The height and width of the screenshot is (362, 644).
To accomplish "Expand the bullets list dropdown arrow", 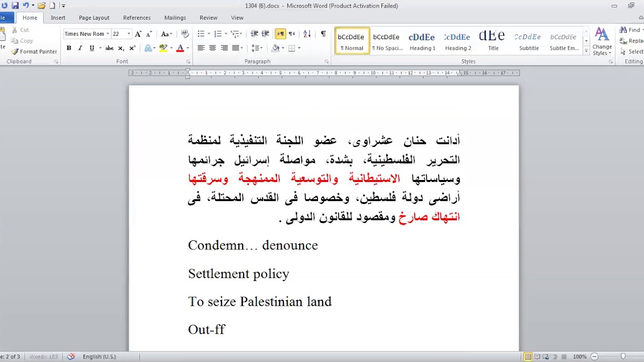I will (x=209, y=34).
